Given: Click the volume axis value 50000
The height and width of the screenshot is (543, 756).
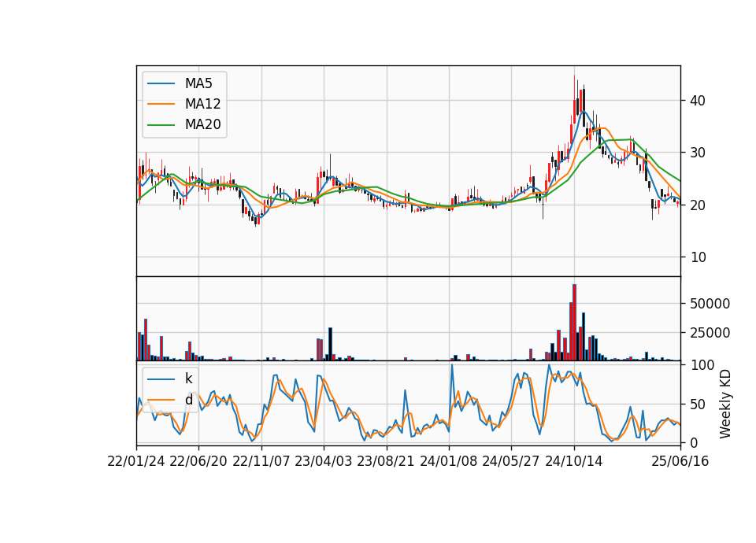Looking at the screenshot, I should (710, 304).
